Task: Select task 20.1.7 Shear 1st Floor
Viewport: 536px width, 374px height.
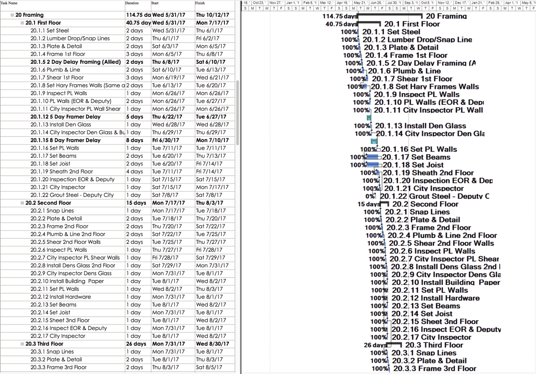Action: 57,78
